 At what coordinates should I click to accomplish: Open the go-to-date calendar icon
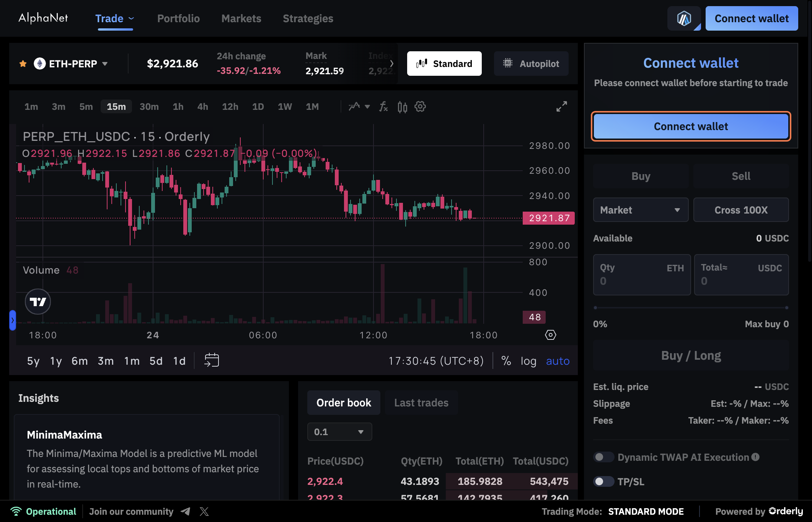[x=212, y=361]
